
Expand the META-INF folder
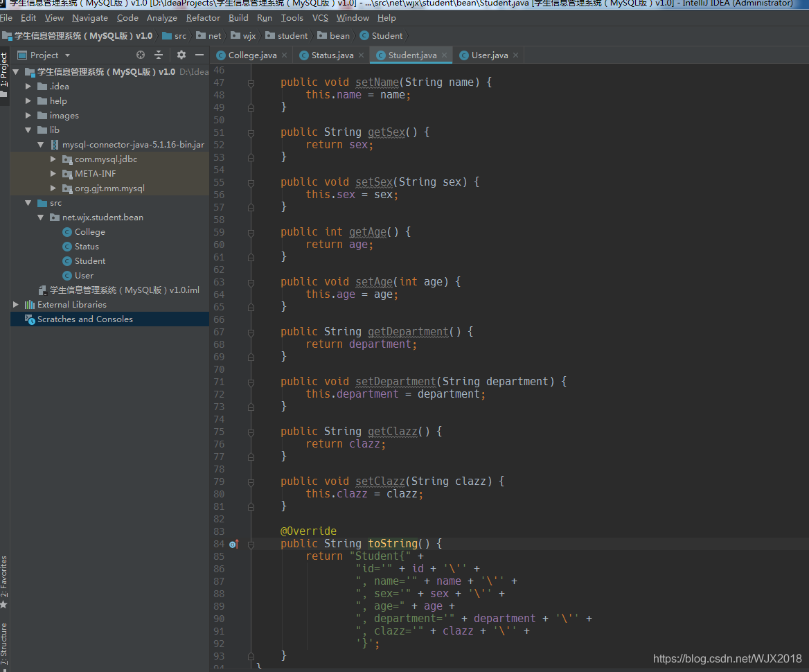(53, 174)
